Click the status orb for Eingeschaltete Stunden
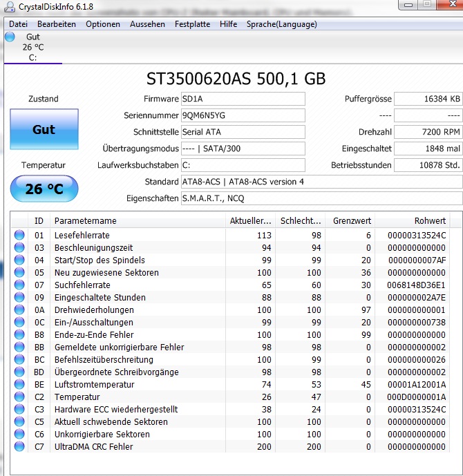The width and height of the screenshot is (463, 476). tap(19, 297)
